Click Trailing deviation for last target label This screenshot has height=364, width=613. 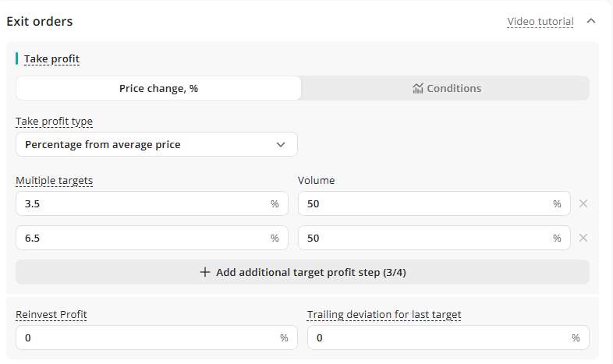point(384,314)
